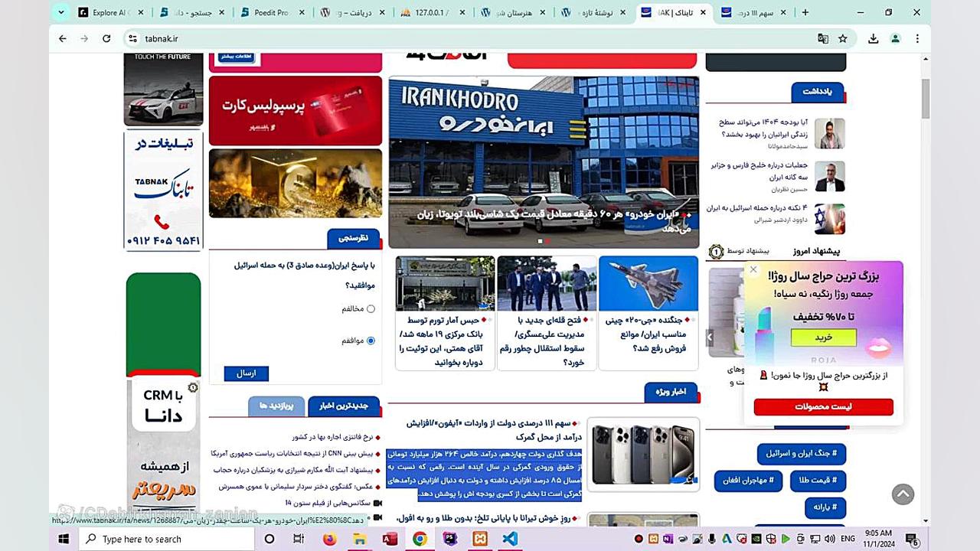Click the پرسپولیس کارت banner ad
This screenshot has height=551, width=980.
coord(295,110)
